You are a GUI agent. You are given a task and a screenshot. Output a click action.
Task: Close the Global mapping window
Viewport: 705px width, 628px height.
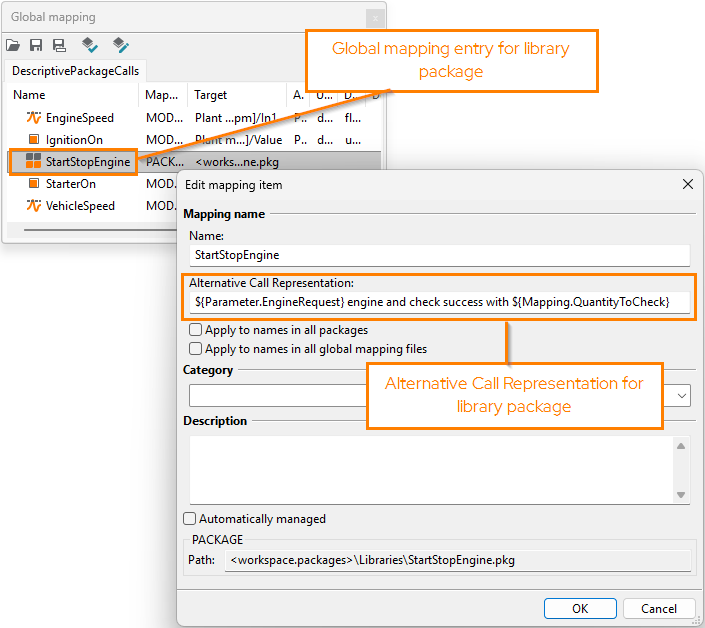[375, 18]
